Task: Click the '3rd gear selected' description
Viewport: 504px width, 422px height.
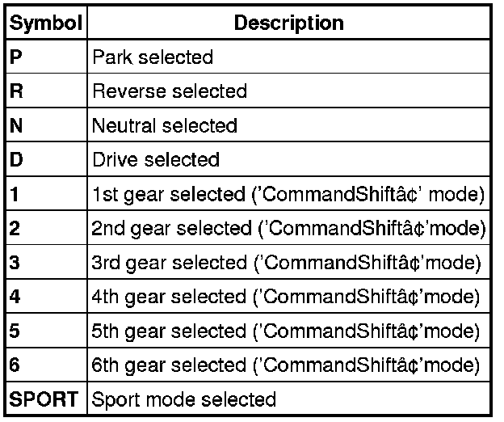Action: [x=287, y=263]
